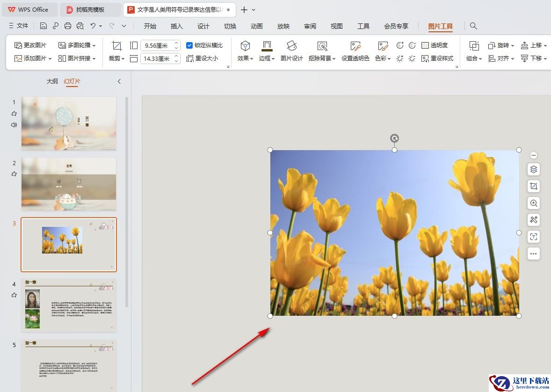Open the quick access toolbar customize dropdown

pyautogui.click(x=123, y=26)
